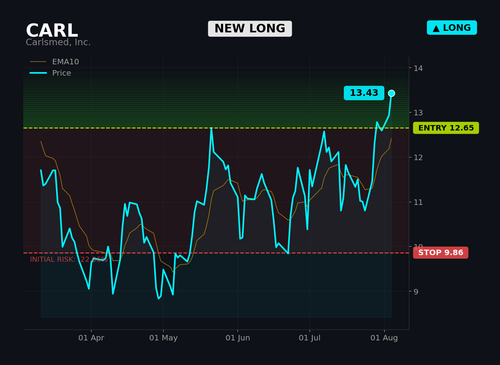Click the 14 y-axis price tick
This screenshot has width=500, height=365.
(x=418, y=68)
